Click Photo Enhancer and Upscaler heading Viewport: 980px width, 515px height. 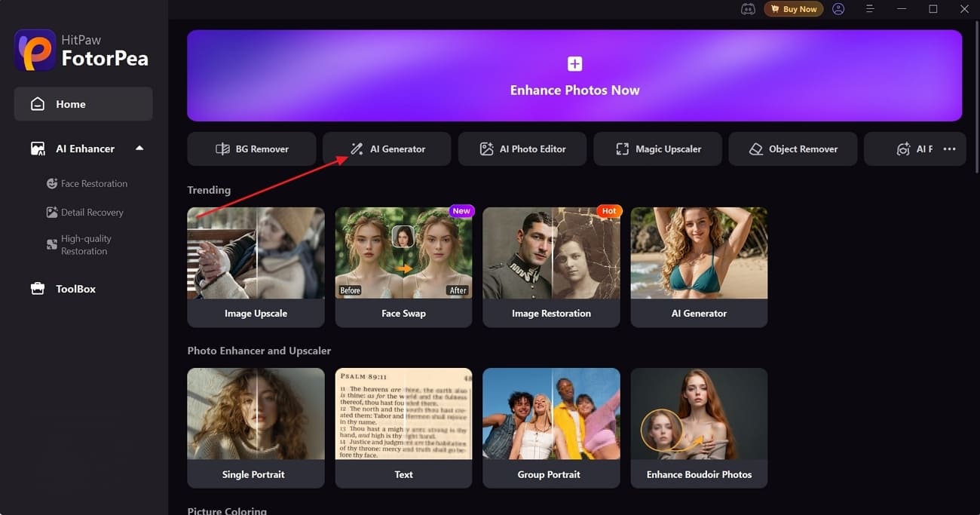tap(259, 351)
